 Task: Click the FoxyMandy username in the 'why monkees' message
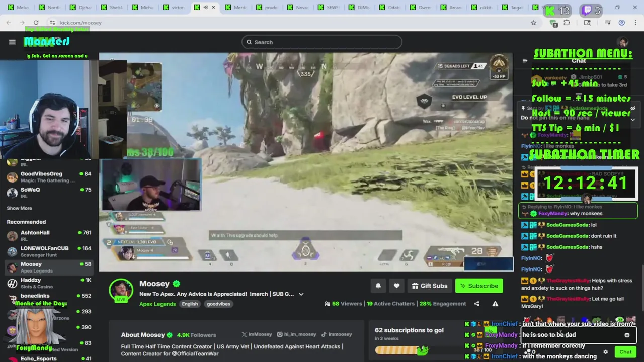552,214
